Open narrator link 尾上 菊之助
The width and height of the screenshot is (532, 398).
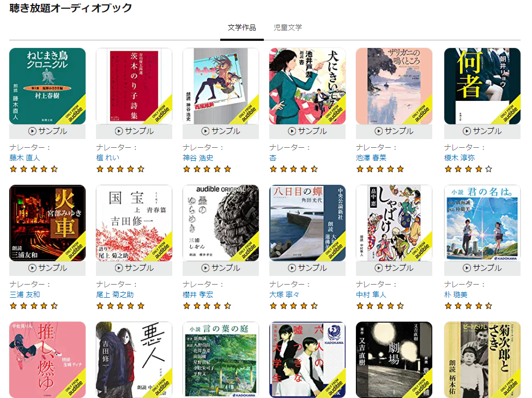pyautogui.click(x=114, y=294)
